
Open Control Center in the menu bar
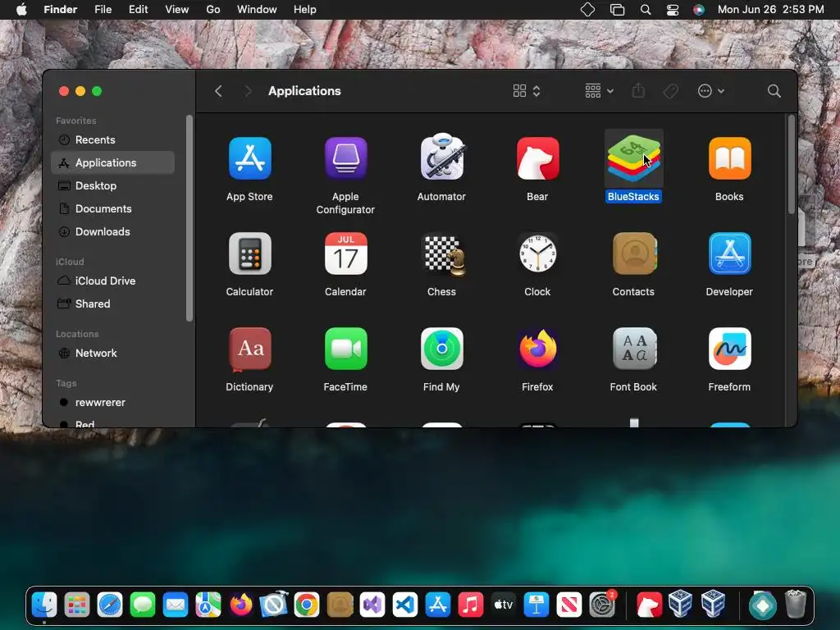(673, 10)
